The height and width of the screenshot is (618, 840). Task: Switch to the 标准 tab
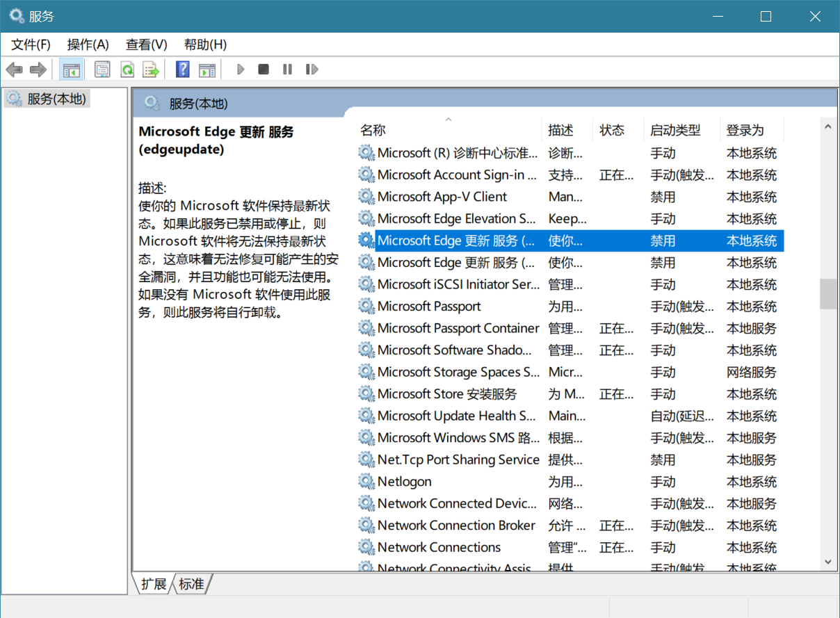192,584
